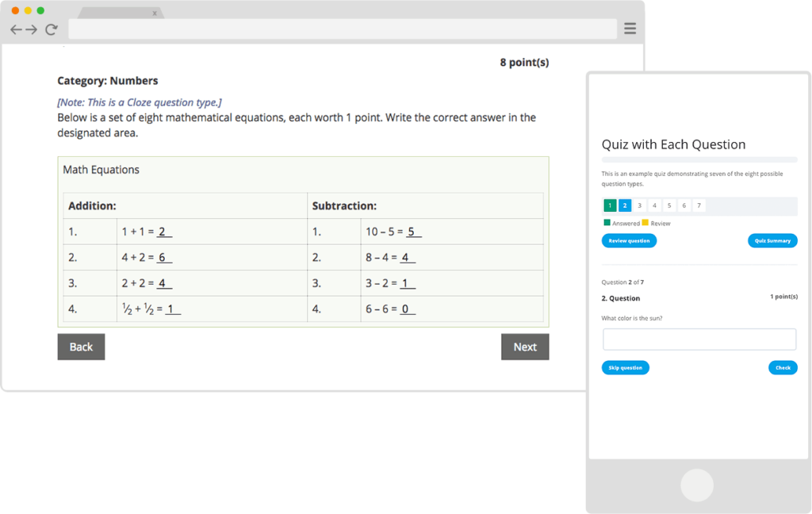Select question 5 in the navigator
Viewport: 812px width, 514px height.
pos(669,205)
